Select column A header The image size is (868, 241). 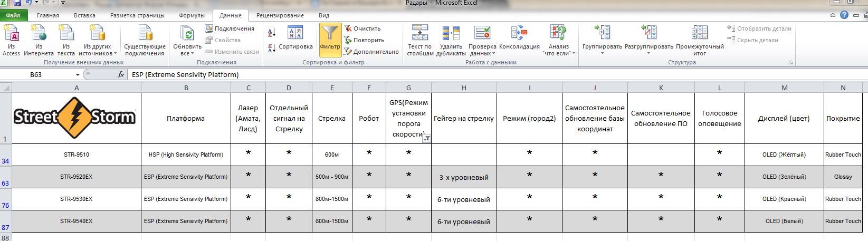77,88
